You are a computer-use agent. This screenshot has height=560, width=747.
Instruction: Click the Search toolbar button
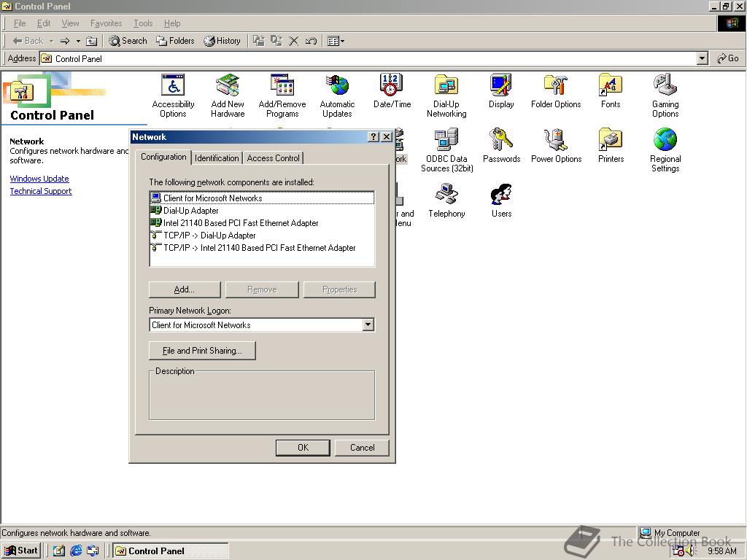click(x=128, y=41)
